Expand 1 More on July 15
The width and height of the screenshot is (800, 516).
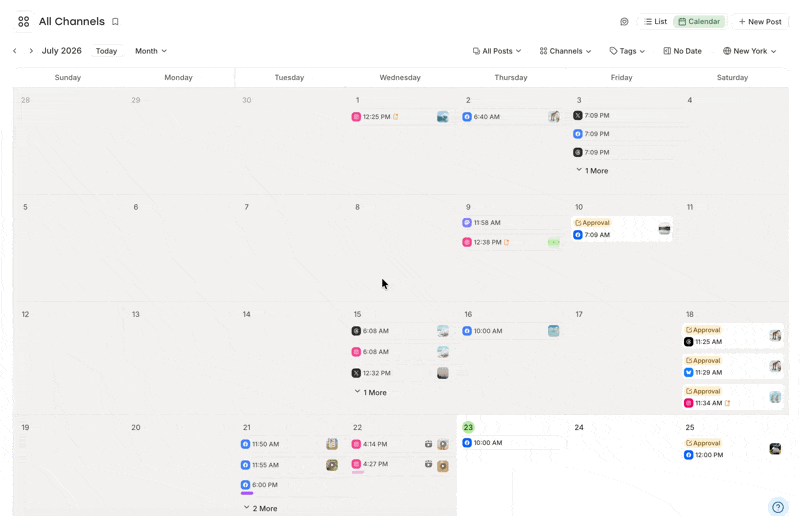pyautogui.click(x=370, y=392)
